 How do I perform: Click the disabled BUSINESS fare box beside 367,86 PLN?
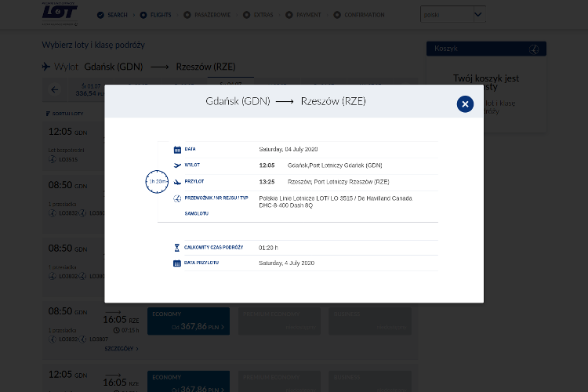[x=370, y=321]
